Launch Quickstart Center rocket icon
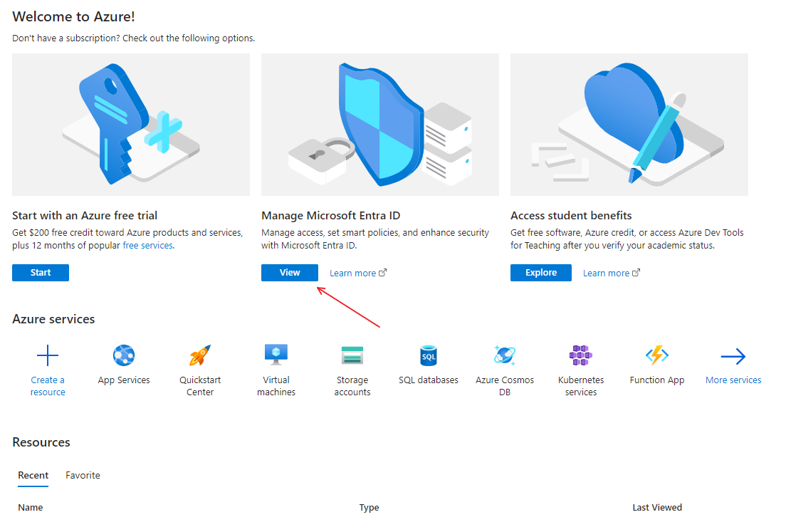 click(200, 355)
